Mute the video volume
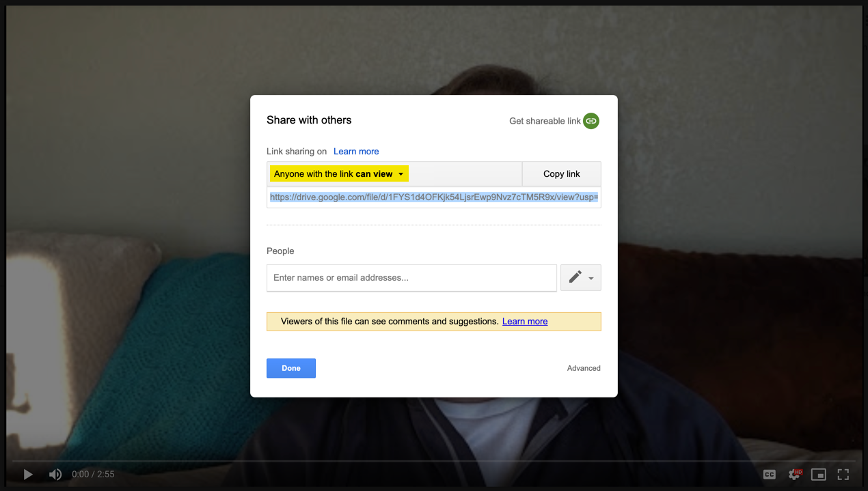868x491 pixels. coord(55,475)
